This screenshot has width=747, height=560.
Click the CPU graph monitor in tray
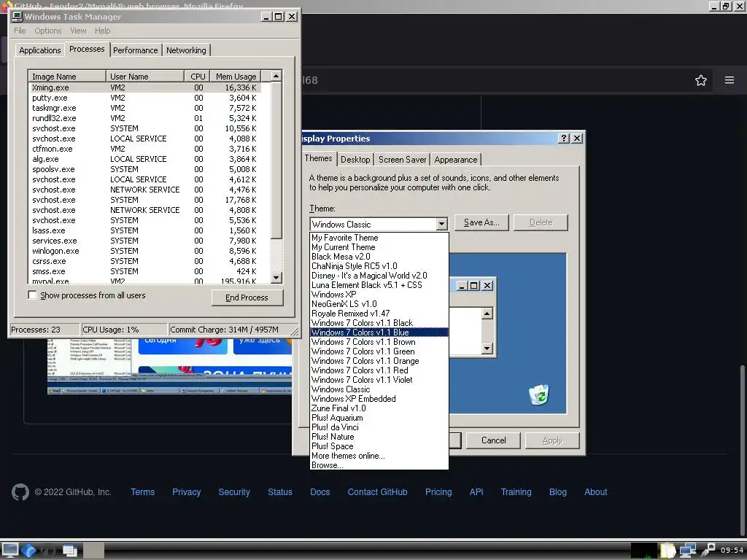click(x=644, y=551)
